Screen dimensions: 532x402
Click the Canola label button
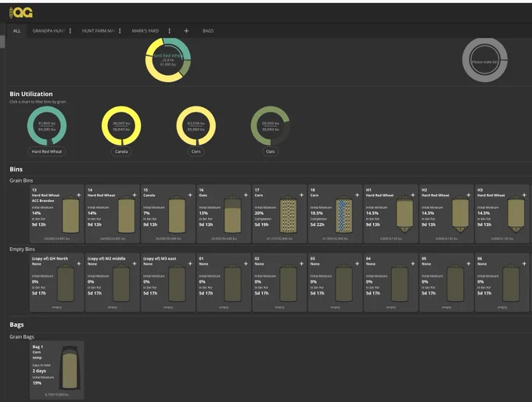121,152
